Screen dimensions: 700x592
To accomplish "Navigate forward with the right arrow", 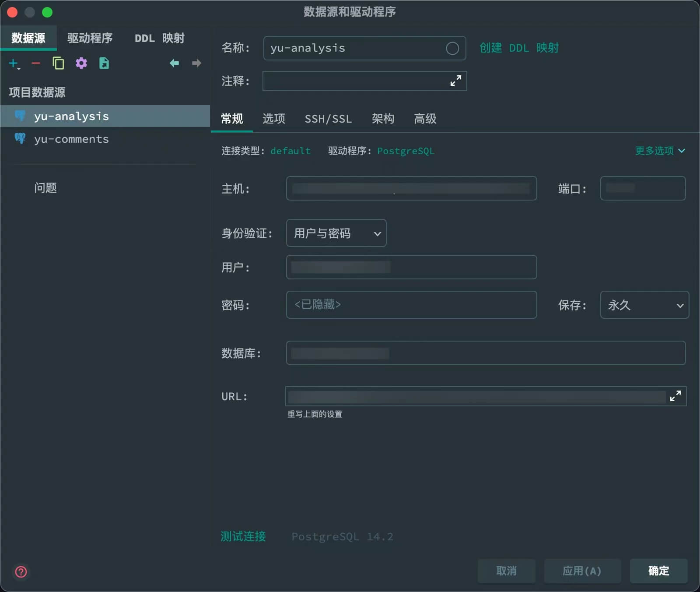I will click(196, 63).
